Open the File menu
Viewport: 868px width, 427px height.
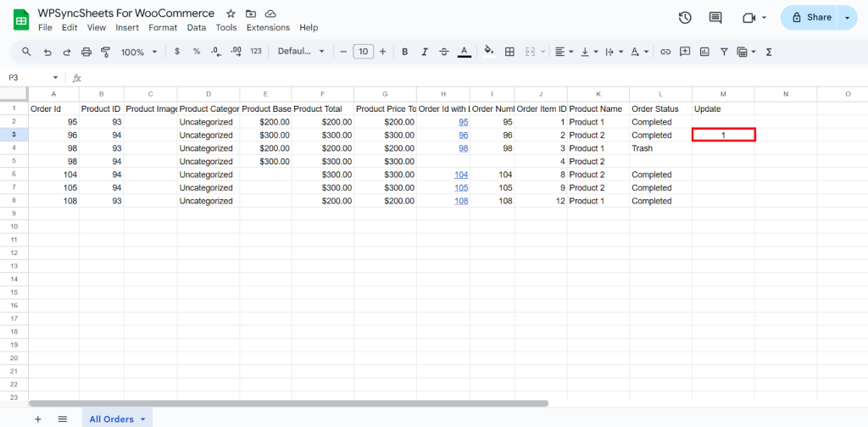click(46, 28)
